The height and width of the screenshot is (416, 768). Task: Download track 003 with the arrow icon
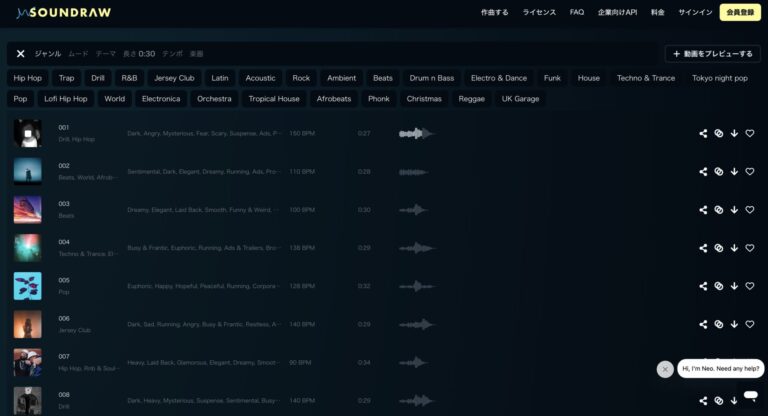[x=734, y=210]
